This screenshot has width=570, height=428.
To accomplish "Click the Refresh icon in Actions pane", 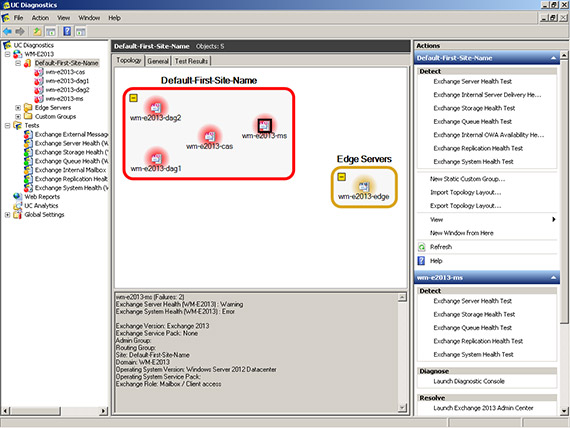I will (421, 247).
